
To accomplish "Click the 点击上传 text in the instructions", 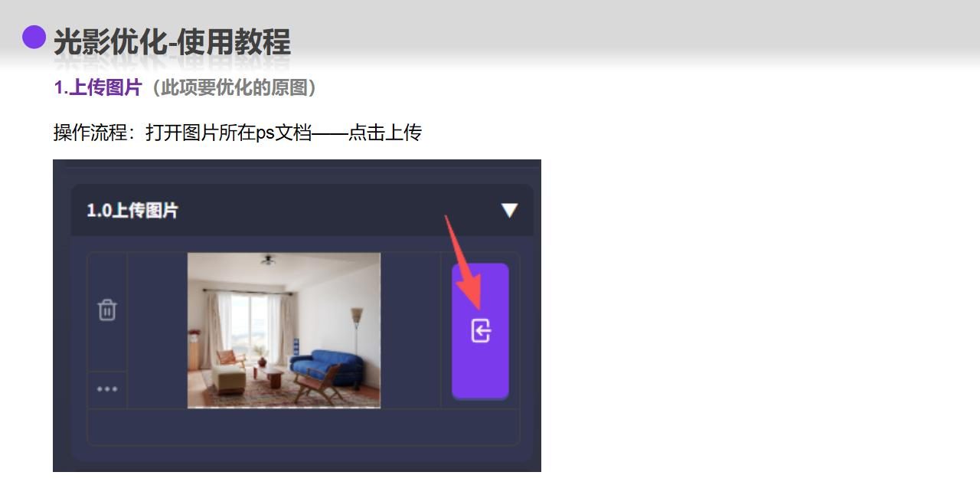I will [385, 133].
